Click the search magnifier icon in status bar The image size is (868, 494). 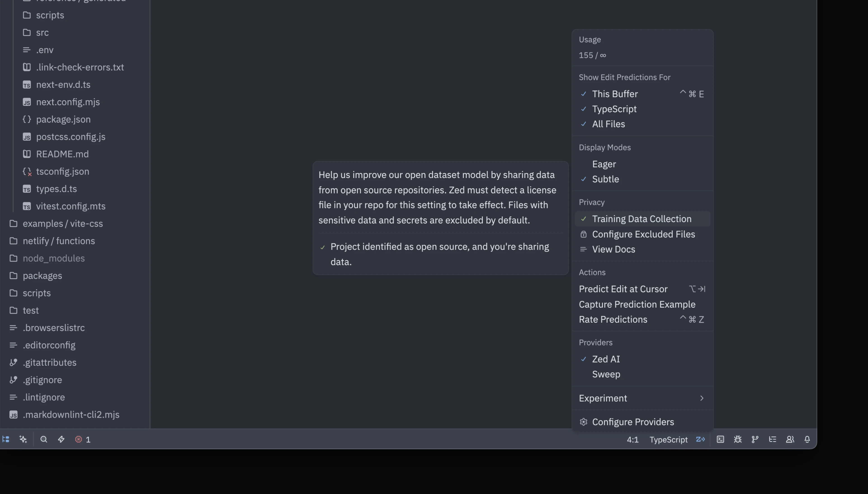tap(44, 439)
